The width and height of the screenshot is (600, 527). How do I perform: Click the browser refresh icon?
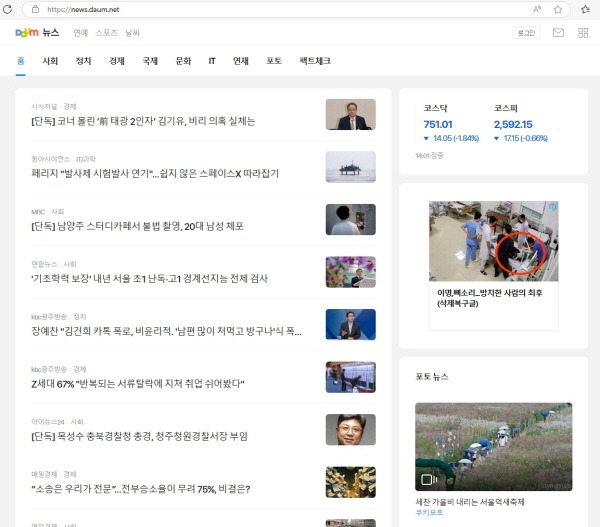pyautogui.click(x=7, y=9)
